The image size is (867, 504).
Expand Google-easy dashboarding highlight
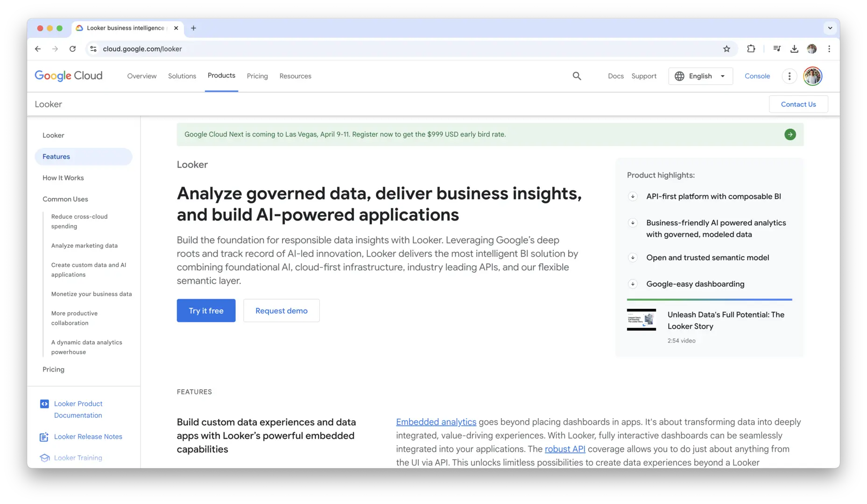(633, 284)
